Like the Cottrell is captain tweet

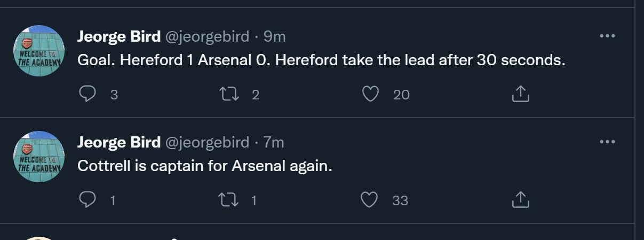click(x=369, y=200)
